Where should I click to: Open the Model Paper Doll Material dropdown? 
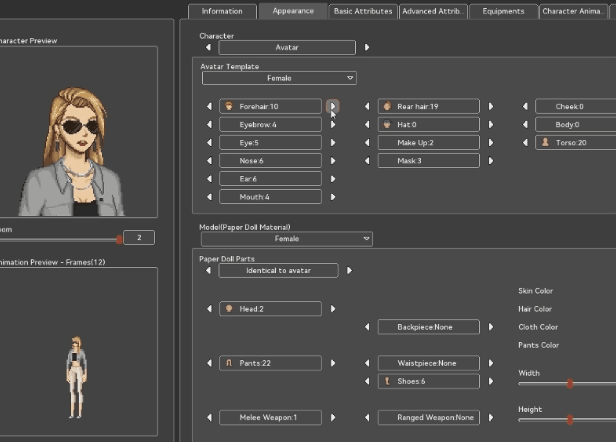tap(286, 239)
